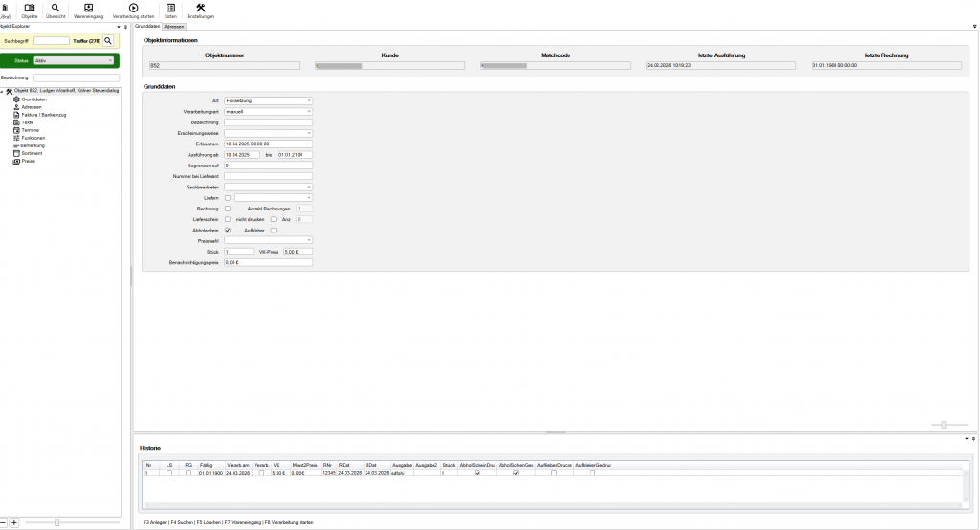Open the Wareneingang toolbar icon
The image size is (980, 530).
[x=88, y=11]
